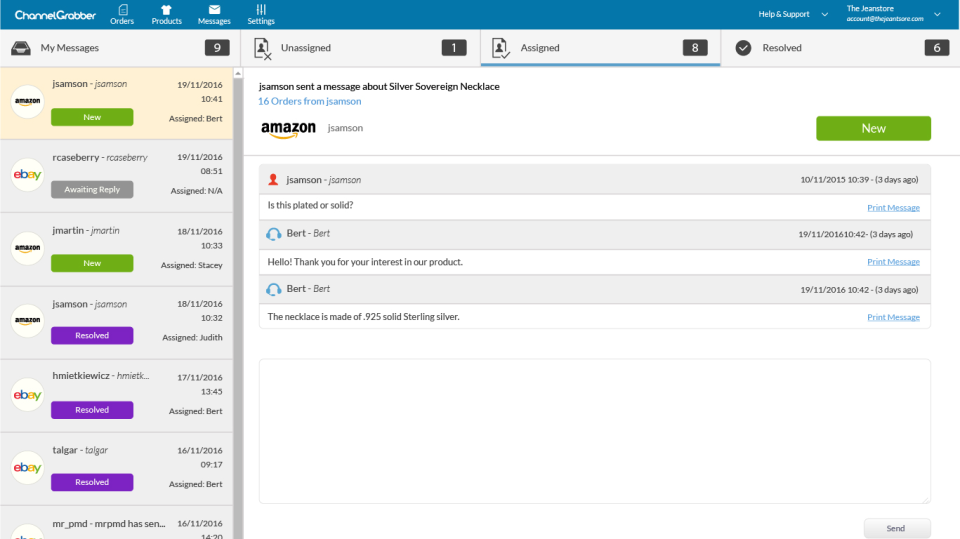Click Awaiting Reply badge on rcaseberry message

(92, 189)
